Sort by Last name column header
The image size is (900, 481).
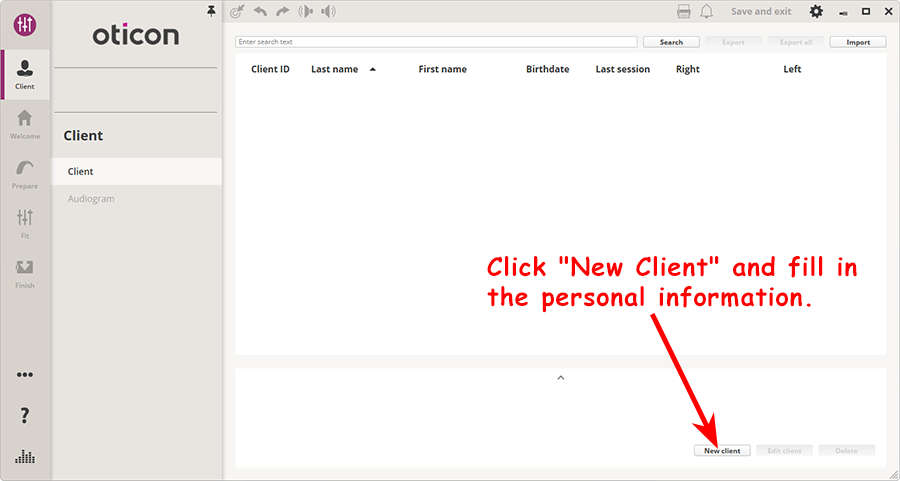click(335, 70)
